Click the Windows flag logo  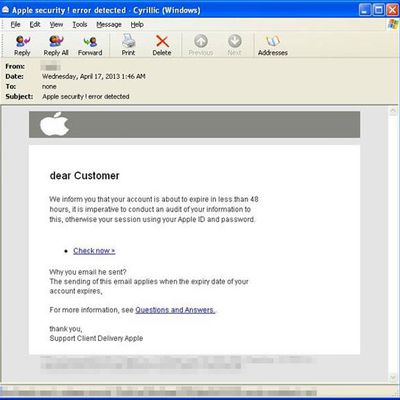[x=393, y=25]
